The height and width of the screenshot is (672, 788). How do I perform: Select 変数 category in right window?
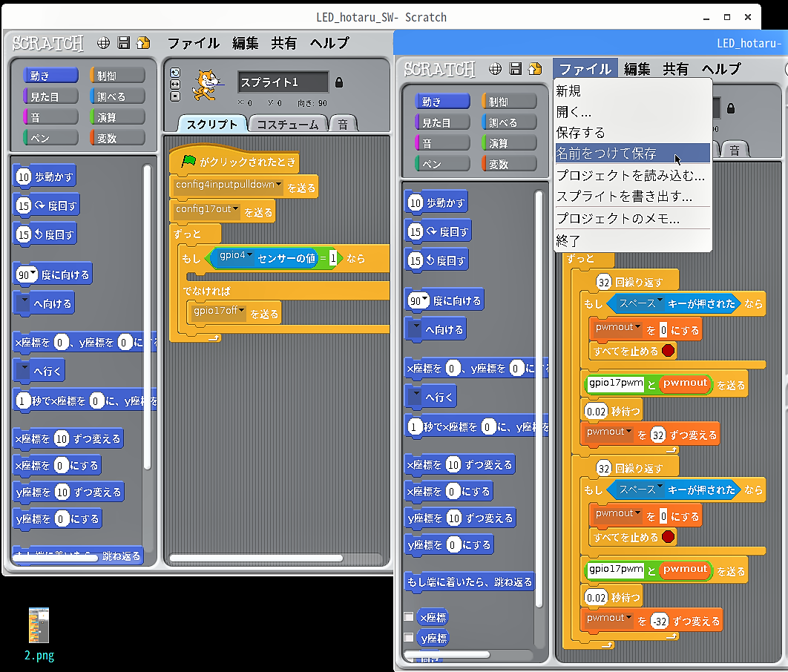pos(510,164)
